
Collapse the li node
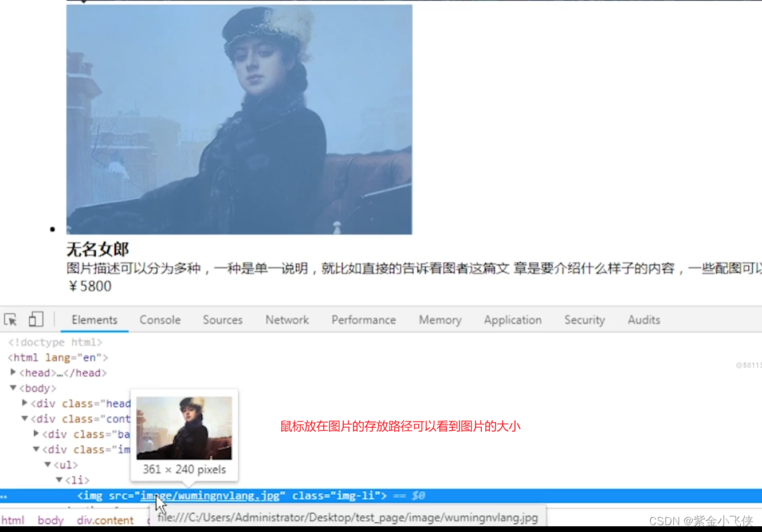59,479
